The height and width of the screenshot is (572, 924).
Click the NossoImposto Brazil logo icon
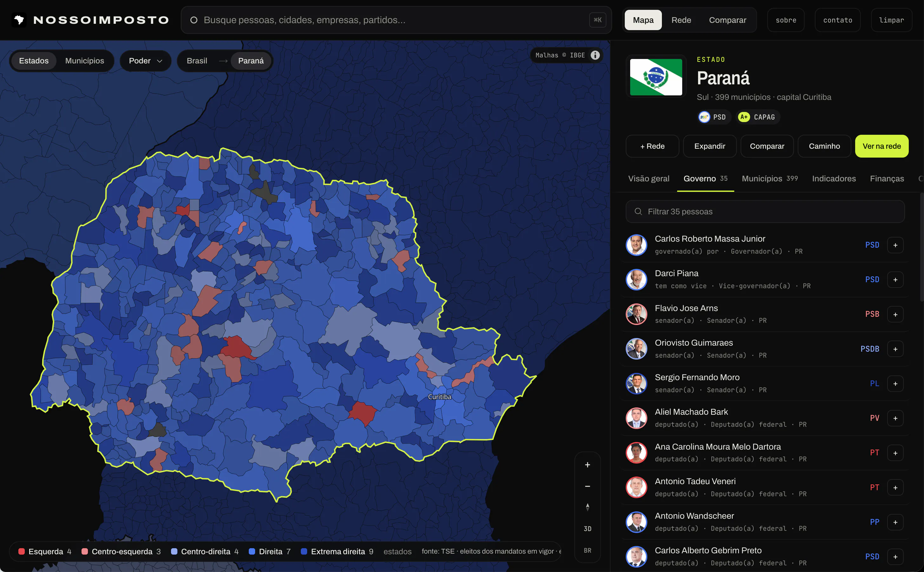point(19,20)
